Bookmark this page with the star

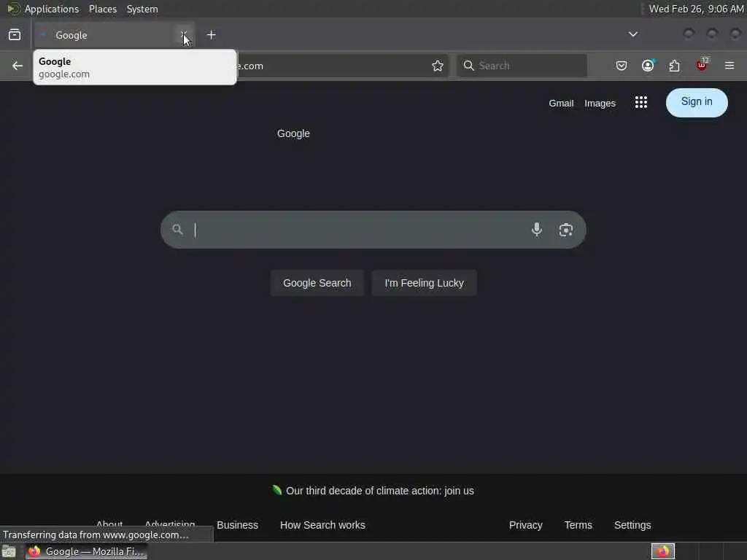pyautogui.click(x=438, y=66)
